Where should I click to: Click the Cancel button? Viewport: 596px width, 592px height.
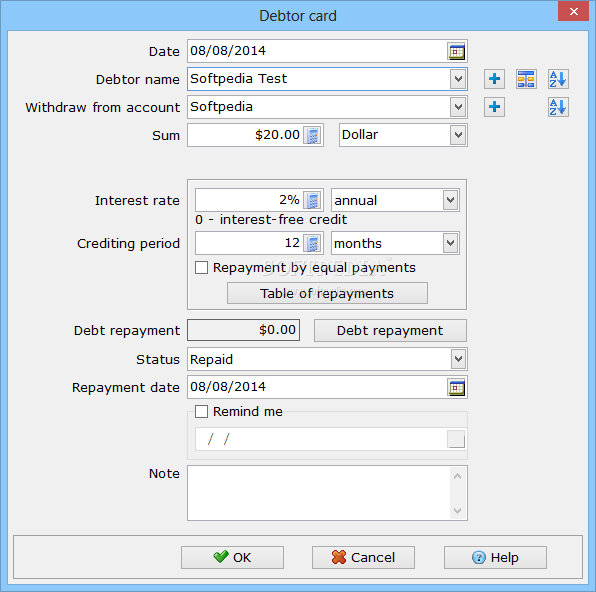click(x=363, y=557)
